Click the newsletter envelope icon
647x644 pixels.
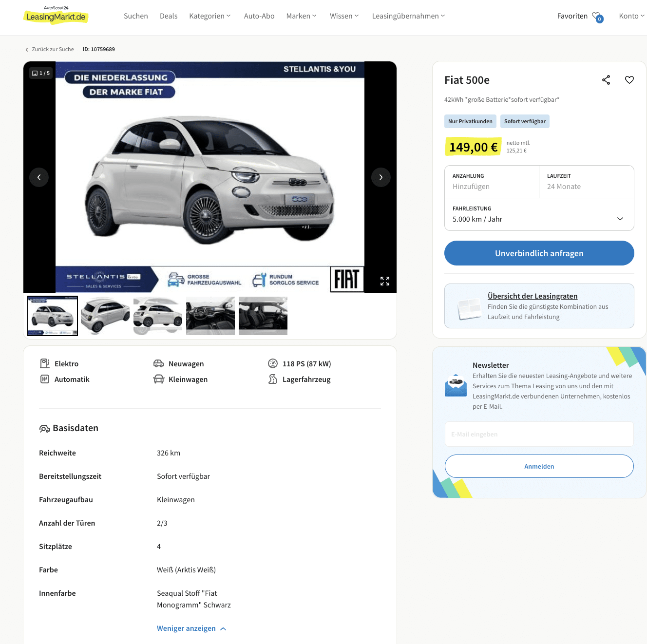tap(456, 385)
